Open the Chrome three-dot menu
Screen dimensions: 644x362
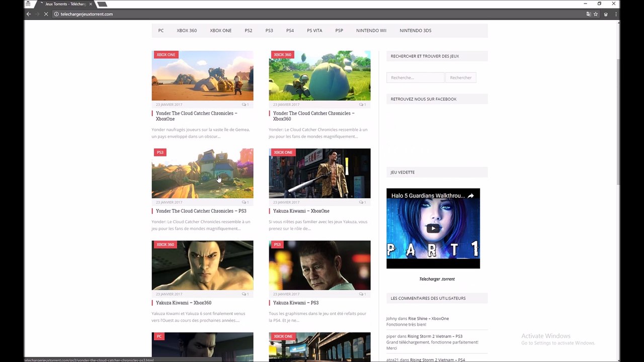point(616,14)
